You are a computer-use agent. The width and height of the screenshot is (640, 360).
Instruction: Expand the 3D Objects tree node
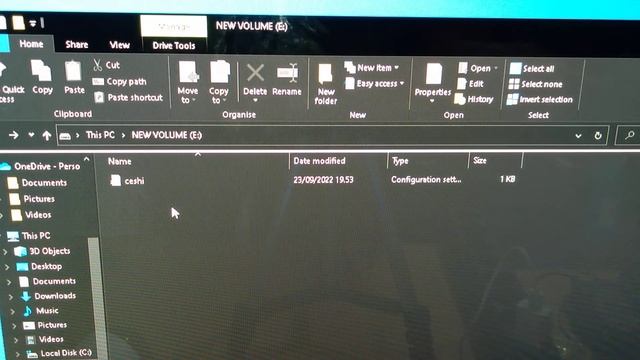coord(5,251)
